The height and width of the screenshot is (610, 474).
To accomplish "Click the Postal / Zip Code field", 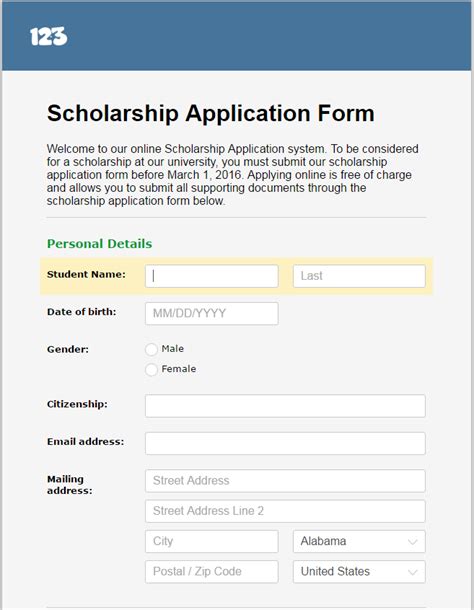I will [212, 571].
